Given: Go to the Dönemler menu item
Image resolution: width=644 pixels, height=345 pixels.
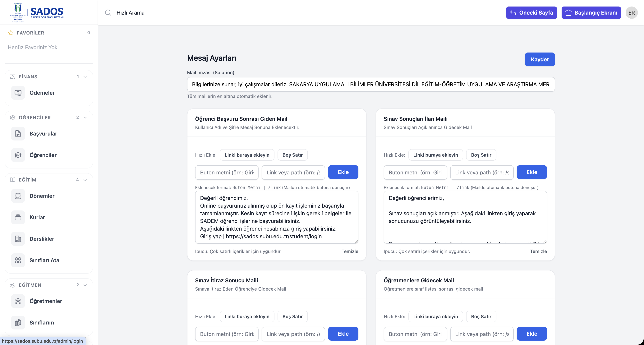Looking at the screenshot, I should (x=49, y=196).
